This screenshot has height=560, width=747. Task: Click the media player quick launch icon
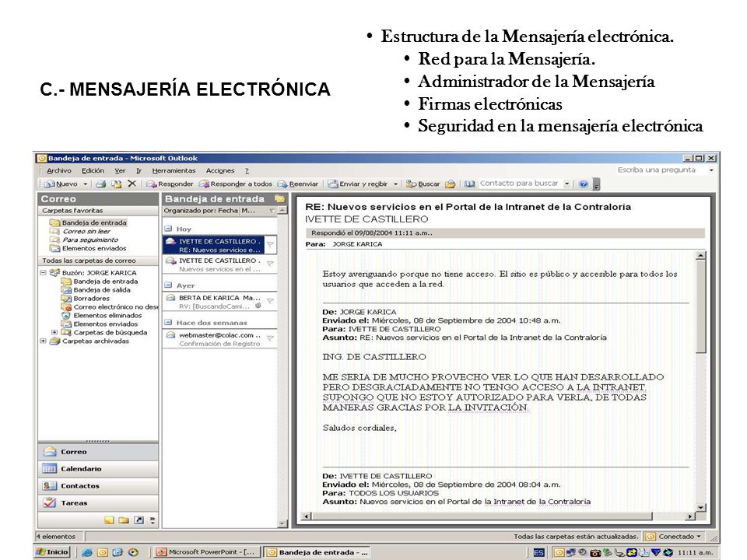[x=133, y=552]
